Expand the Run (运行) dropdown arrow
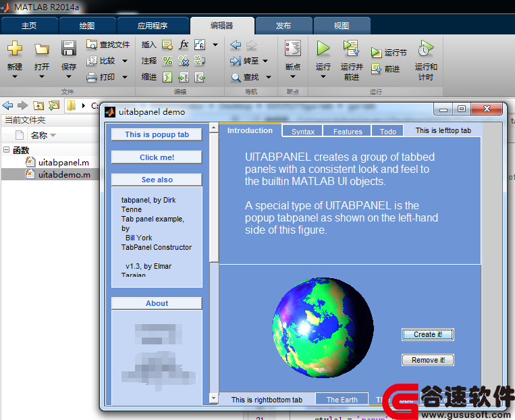 point(323,76)
